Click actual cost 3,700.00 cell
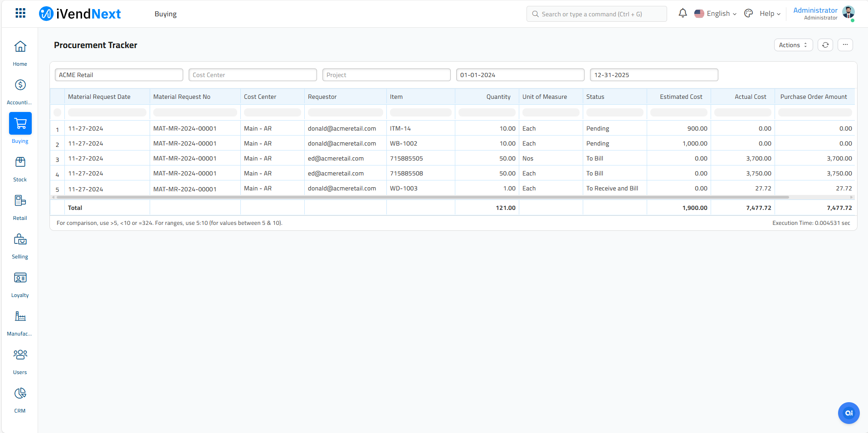 tap(743, 158)
